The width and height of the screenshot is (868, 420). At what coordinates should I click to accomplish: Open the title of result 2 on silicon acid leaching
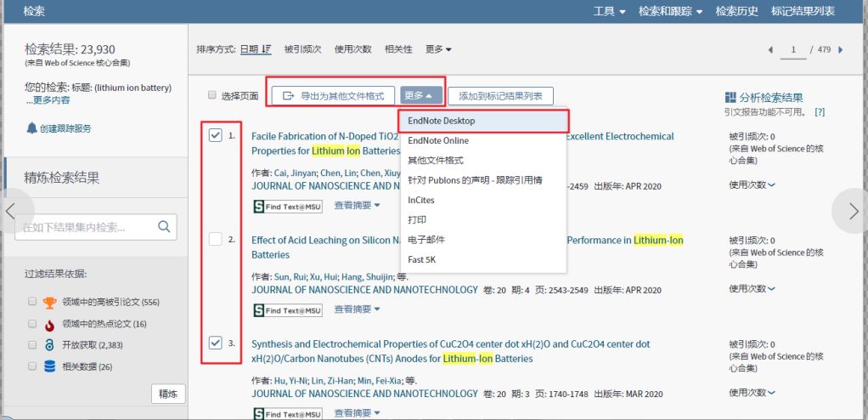pos(467,247)
